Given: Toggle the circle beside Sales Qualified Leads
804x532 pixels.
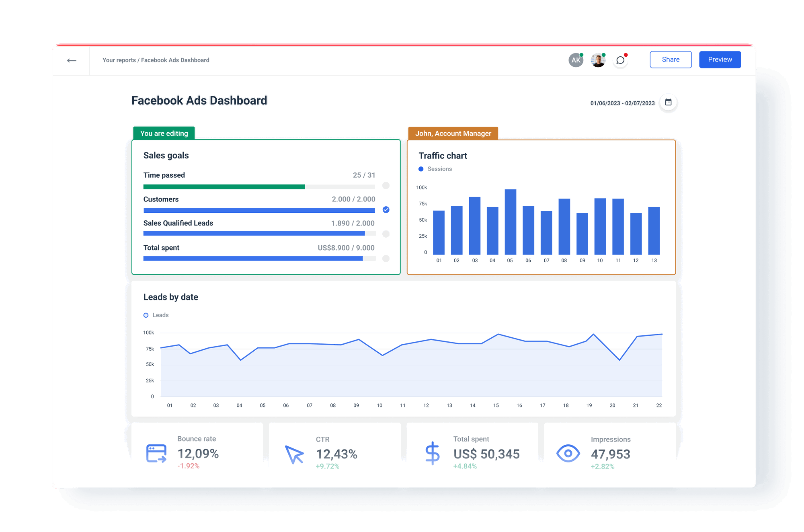Looking at the screenshot, I should (x=386, y=234).
